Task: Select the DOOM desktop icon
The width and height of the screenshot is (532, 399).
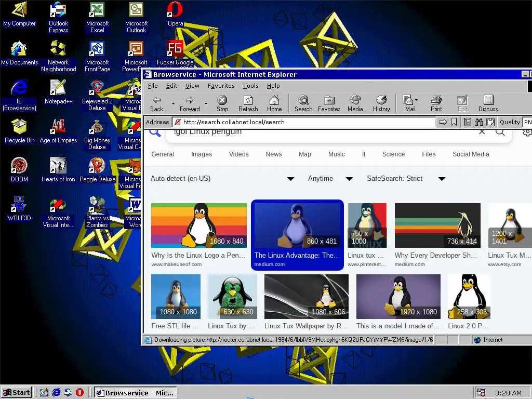Action: tap(19, 170)
